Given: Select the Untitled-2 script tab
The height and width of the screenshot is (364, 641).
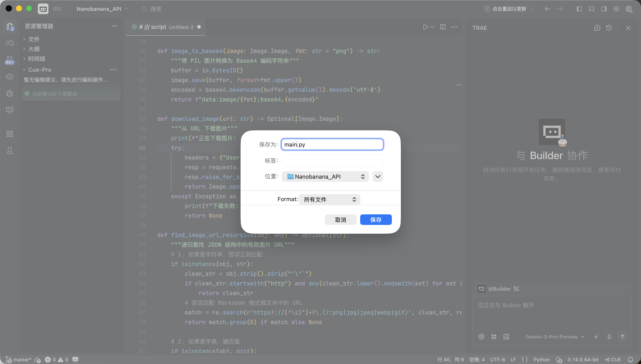Looking at the screenshot, I should coord(166,27).
